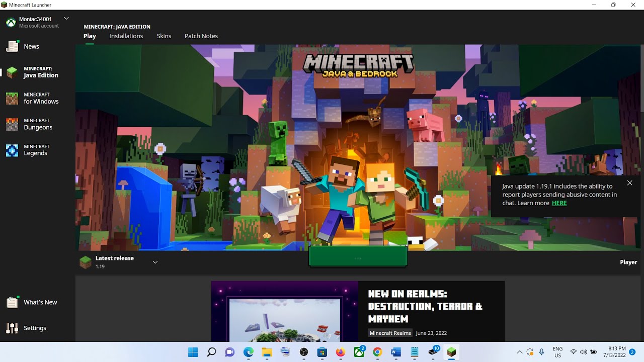Screen dimensions: 644x362
Task: Open the Realms news article thumbnail
Action: pos(285,312)
